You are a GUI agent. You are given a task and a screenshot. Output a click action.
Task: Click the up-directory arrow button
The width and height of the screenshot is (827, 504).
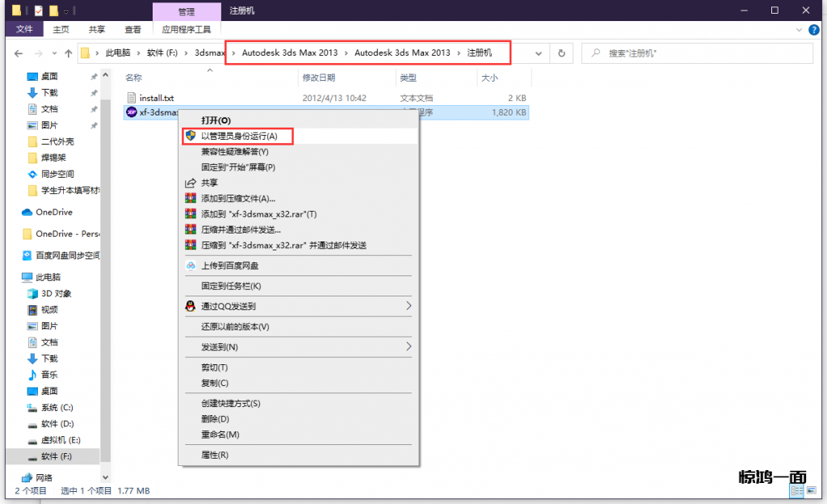66,53
